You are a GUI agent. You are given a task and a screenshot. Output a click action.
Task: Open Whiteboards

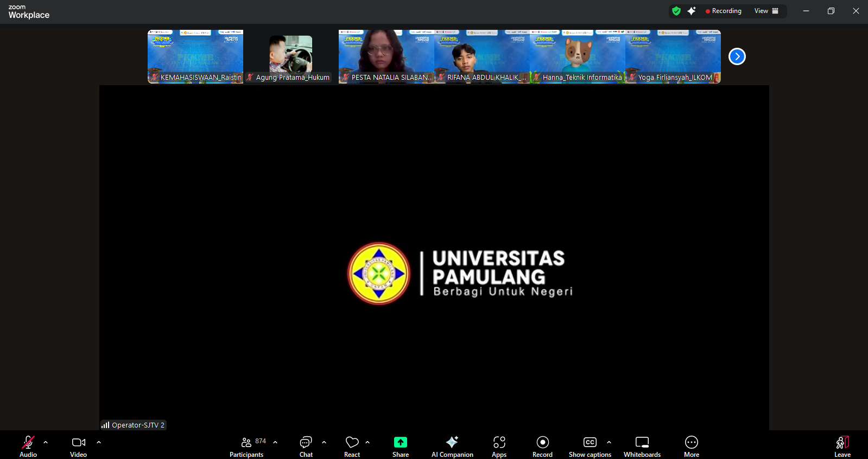coord(642,446)
